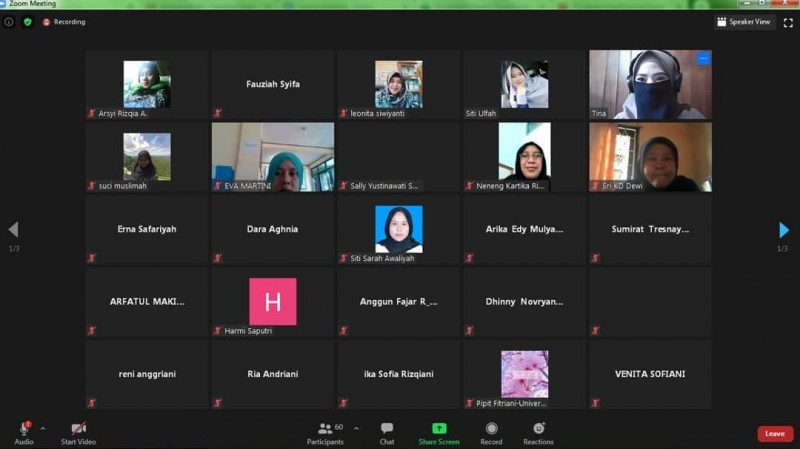Click Arsyi Rizqia A. profile picture
This screenshot has width=800, height=449.
click(147, 84)
